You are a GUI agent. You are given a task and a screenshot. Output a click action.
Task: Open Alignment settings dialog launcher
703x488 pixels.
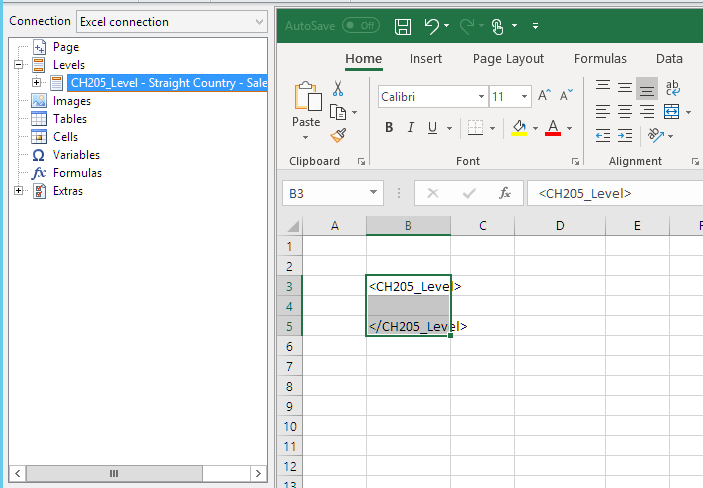point(695,162)
